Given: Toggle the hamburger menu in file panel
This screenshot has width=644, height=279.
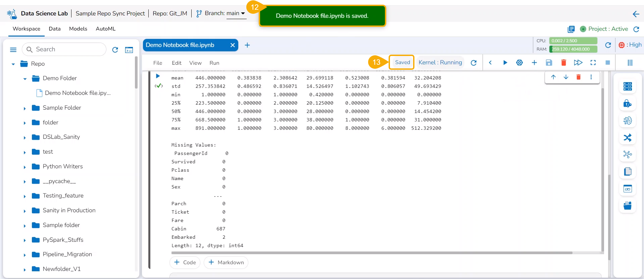Looking at the screenshot, I should pos(13,50).
